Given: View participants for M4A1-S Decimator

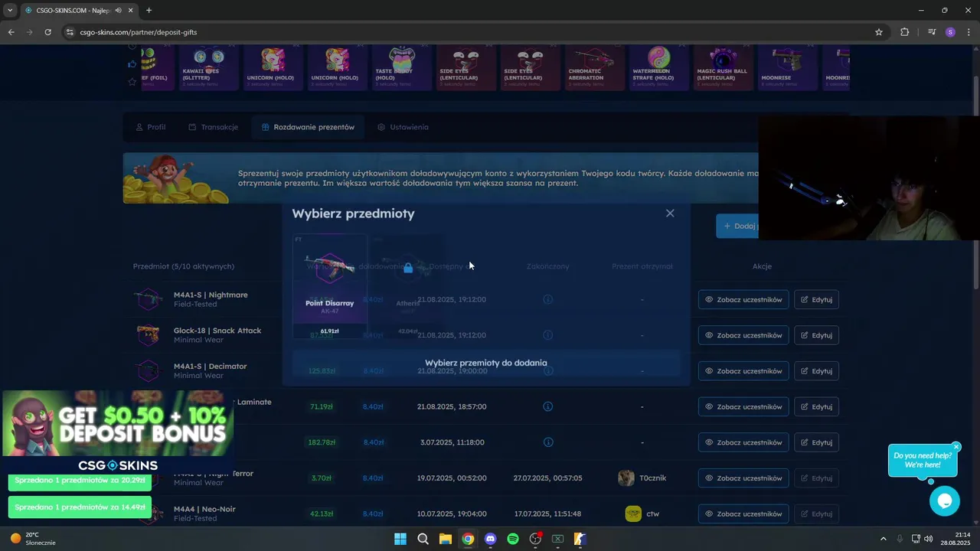Looking at the screenshot, I should point(743,371).
